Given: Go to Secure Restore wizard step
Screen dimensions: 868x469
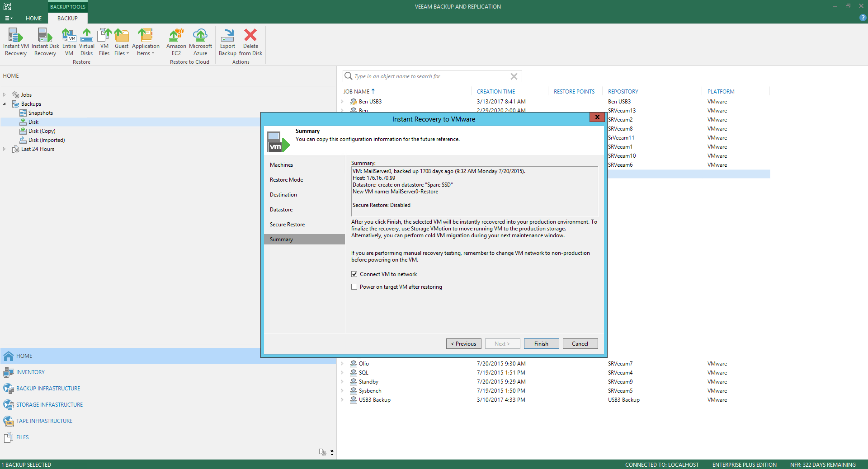Looking at the screenshot, I should tap(287, 225).
